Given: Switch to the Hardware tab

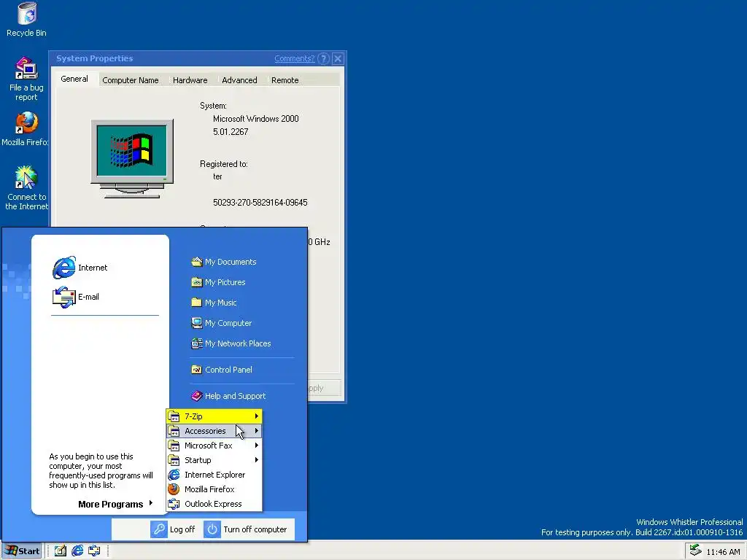Looking at the screenshot, I should click(x=190, y=80).
